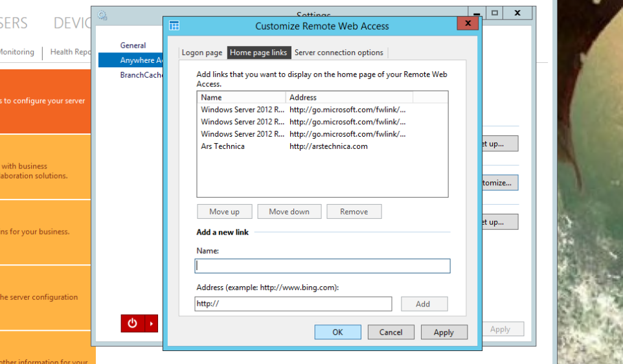Open Server connection options tab
The image size is (623, 364).
point(339,52)
